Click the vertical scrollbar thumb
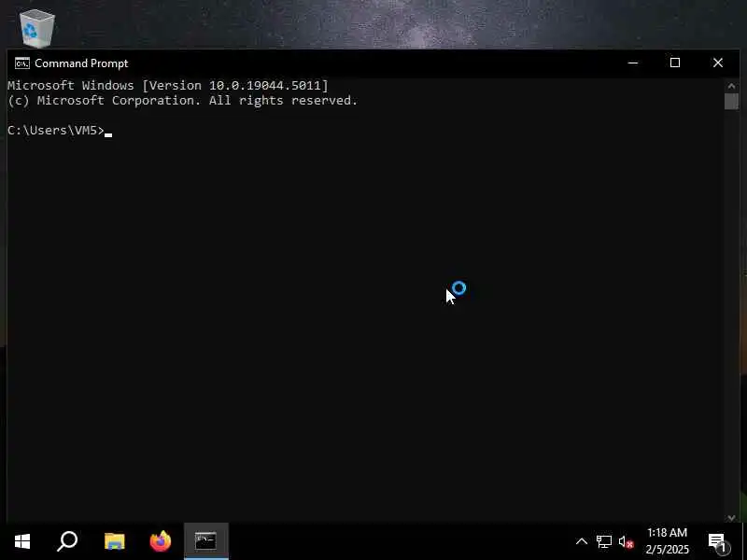 pyautogui.click(x=731, y=102)
